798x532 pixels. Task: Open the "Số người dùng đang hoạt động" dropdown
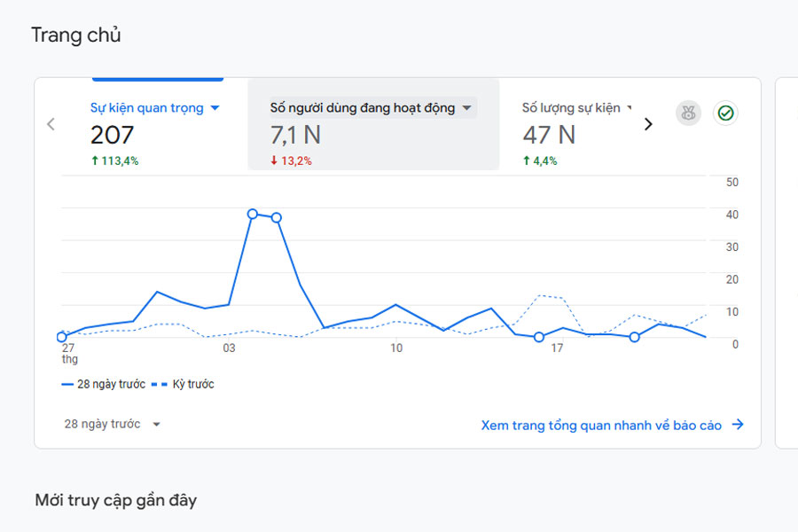[467, 108]
